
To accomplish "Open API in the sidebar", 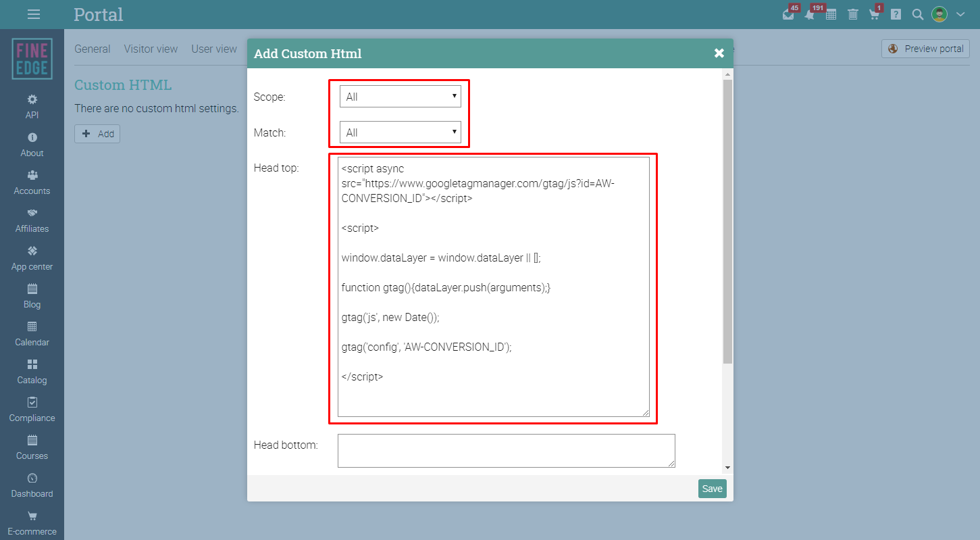I will (x=32, y=107).
